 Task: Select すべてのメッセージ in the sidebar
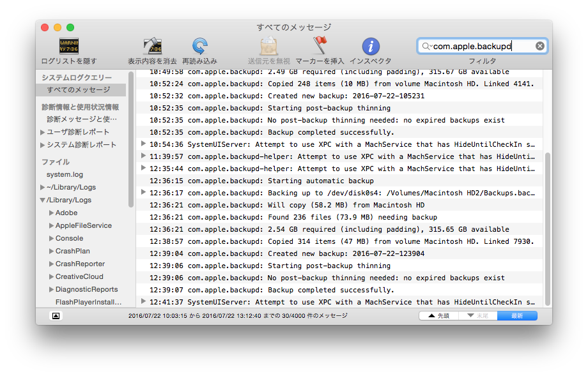point(81,90)
